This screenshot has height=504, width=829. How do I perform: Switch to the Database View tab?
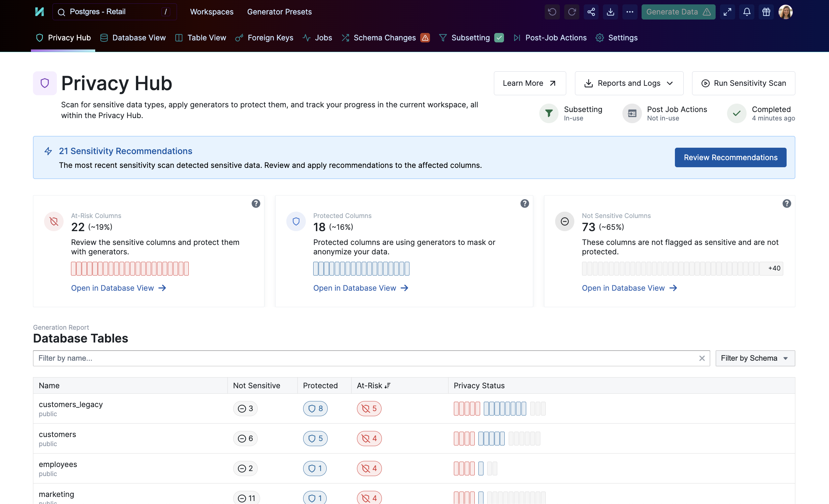133,38
